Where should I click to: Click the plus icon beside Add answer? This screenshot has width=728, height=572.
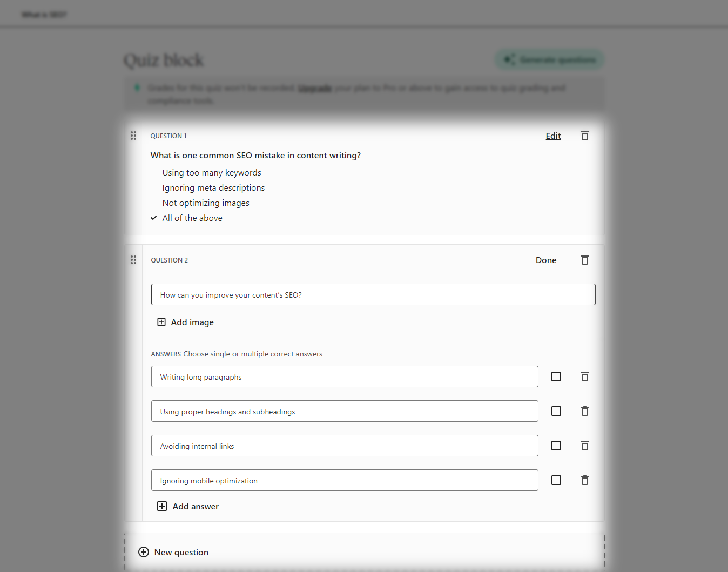coord(162,506)
